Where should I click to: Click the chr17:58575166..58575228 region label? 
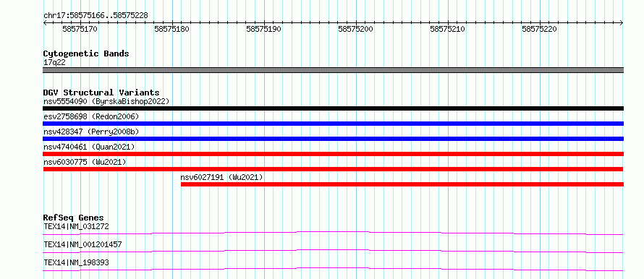coord(96,16)
